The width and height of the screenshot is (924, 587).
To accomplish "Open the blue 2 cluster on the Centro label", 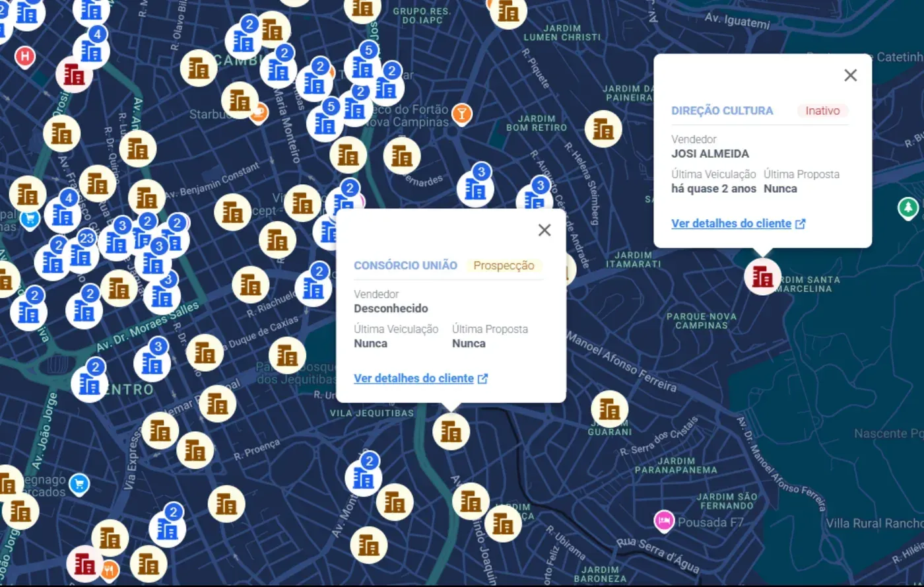I will [x=90, y=382].
